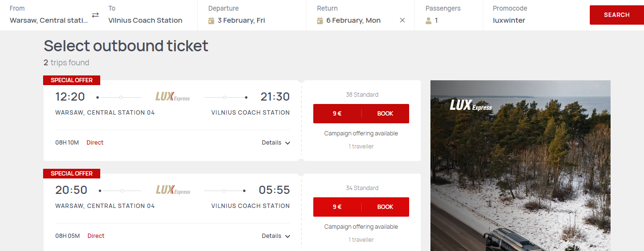
Task: Open the Return date picker
Action: [353, 20]
